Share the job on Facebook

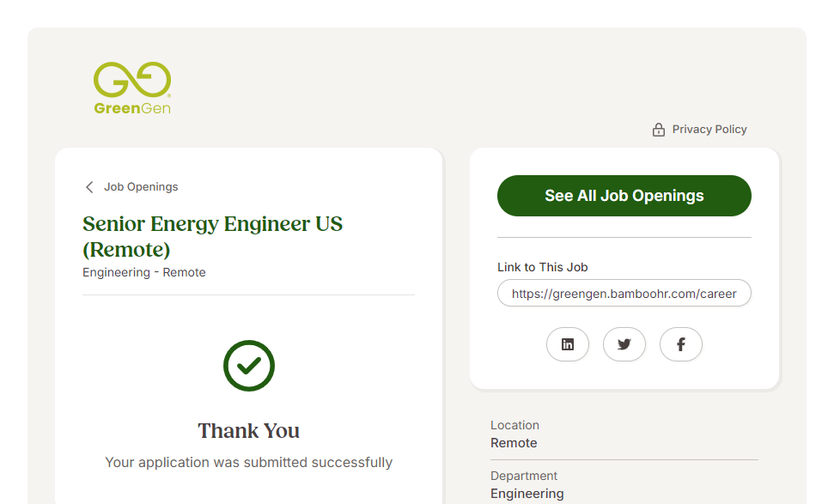681,344
